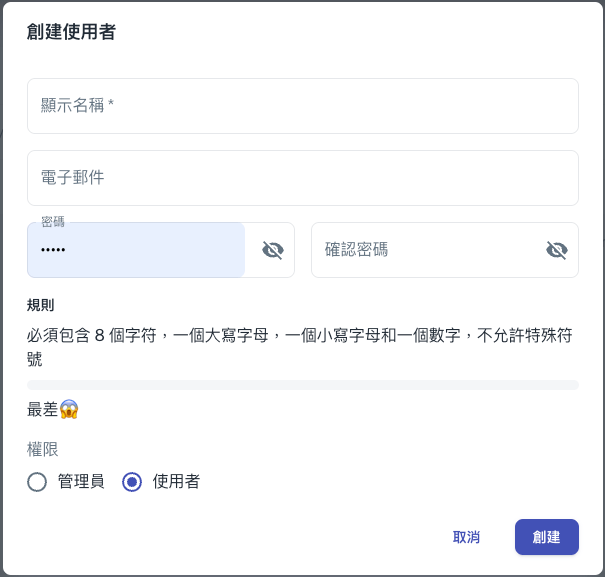Click the 規則 heading
Image resolution: width=605 pixels, height=577 pixels.
tap(41, 305)
